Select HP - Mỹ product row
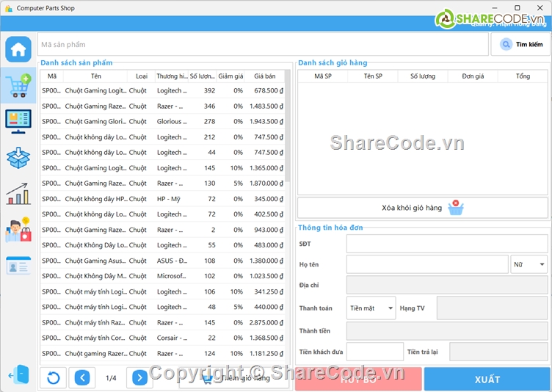 pyautogui.click(x=162, y=199)
